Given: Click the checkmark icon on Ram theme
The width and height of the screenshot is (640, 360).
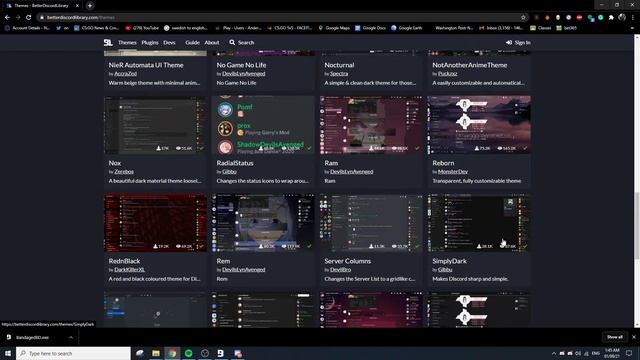Looking at the screenshot, I should point(417,148).
